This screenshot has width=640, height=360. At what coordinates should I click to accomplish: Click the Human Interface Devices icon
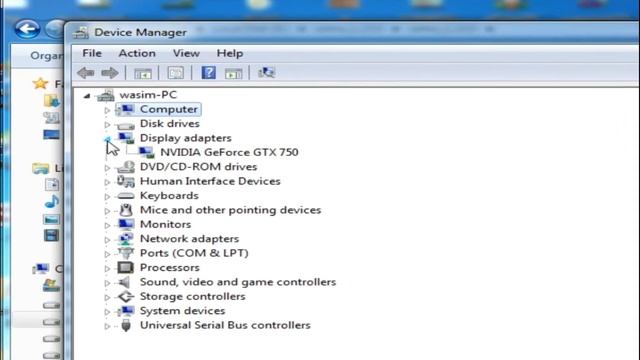126,181
